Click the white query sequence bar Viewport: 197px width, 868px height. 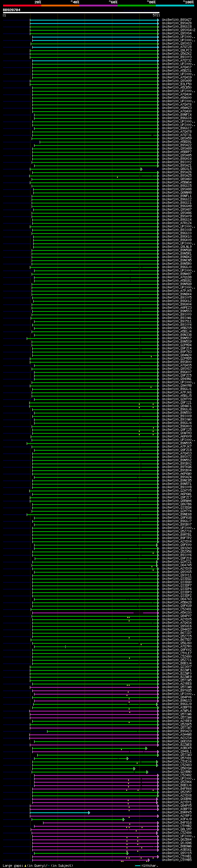click(x=81, y=12)
